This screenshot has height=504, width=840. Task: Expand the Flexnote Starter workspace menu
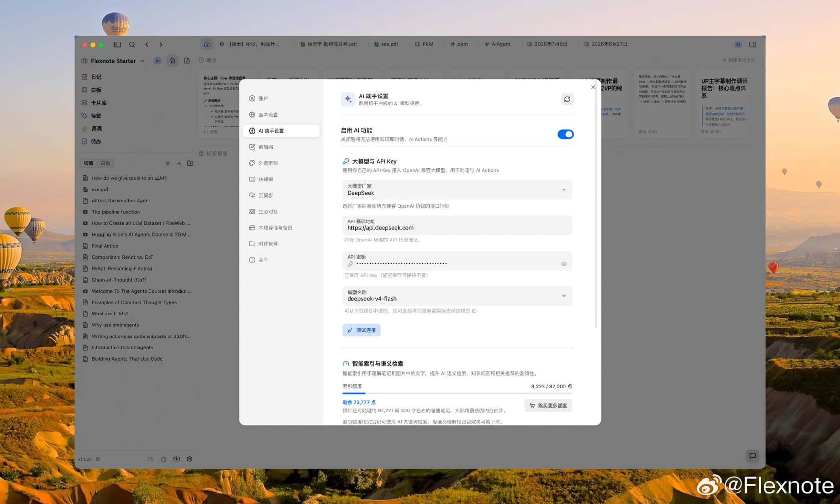(x=143, y=61)
